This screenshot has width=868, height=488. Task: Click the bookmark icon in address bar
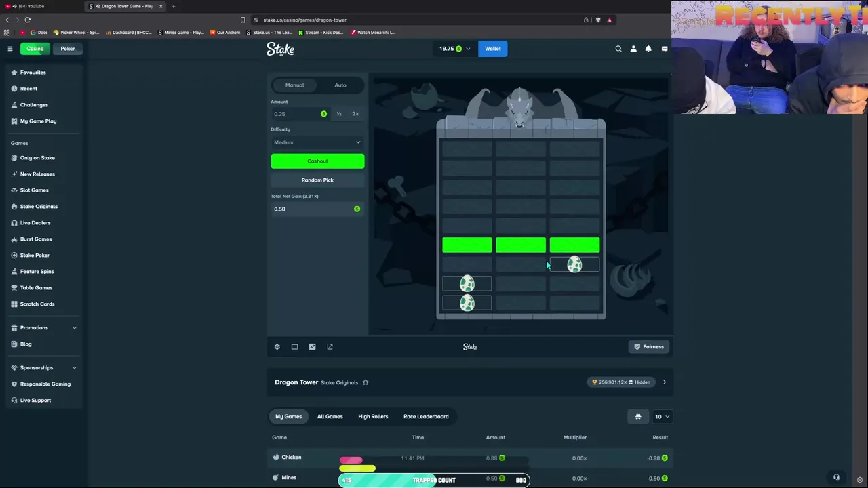[x=243, y=20]
